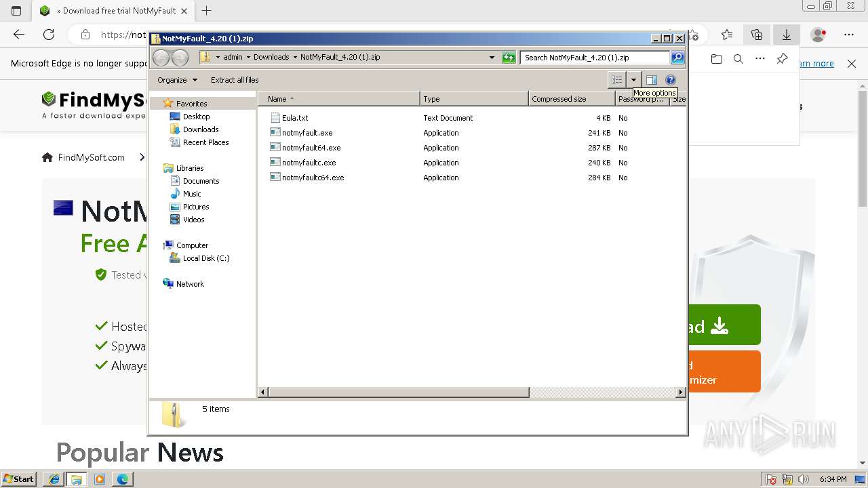Click the volume speaker tray icon
This screenshot has width=868, height=488.
point(804,479)
